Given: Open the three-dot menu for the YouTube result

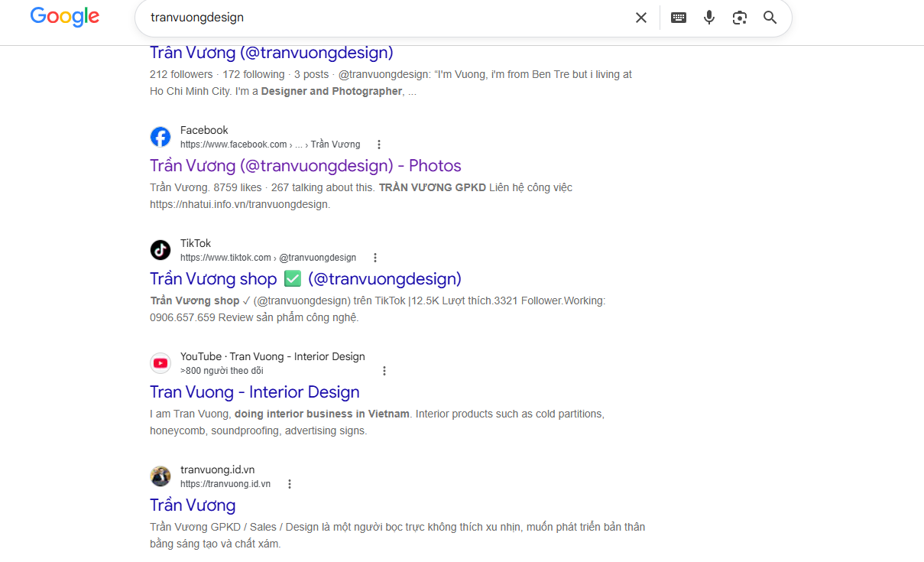Looking at the screenshot, I should [x=384, y=371].
